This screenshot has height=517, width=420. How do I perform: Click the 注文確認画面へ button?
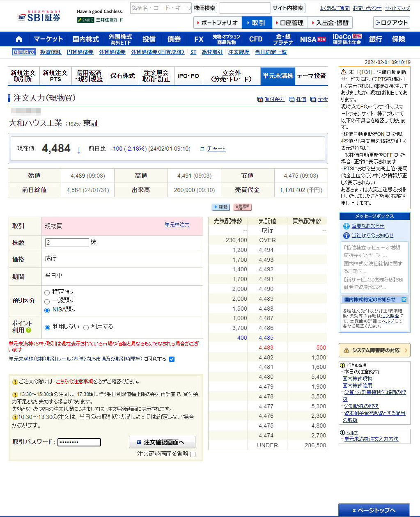(x=162, y=442)
